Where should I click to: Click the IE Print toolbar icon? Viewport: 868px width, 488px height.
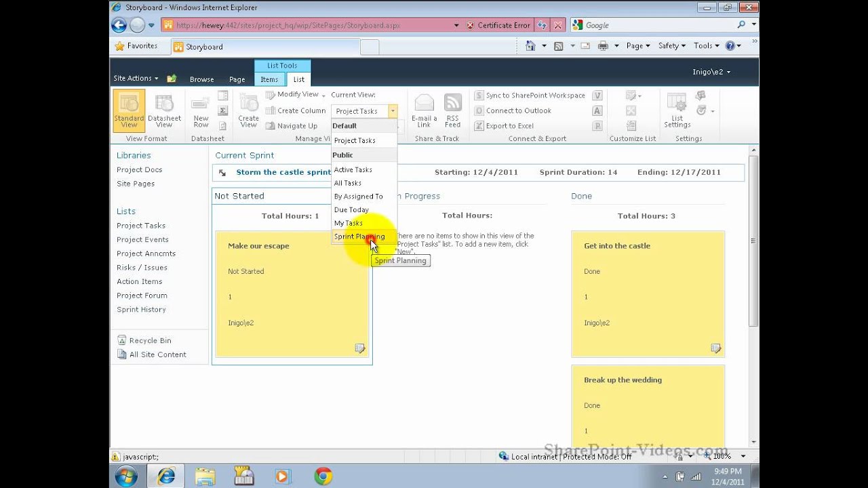[602, 45]
